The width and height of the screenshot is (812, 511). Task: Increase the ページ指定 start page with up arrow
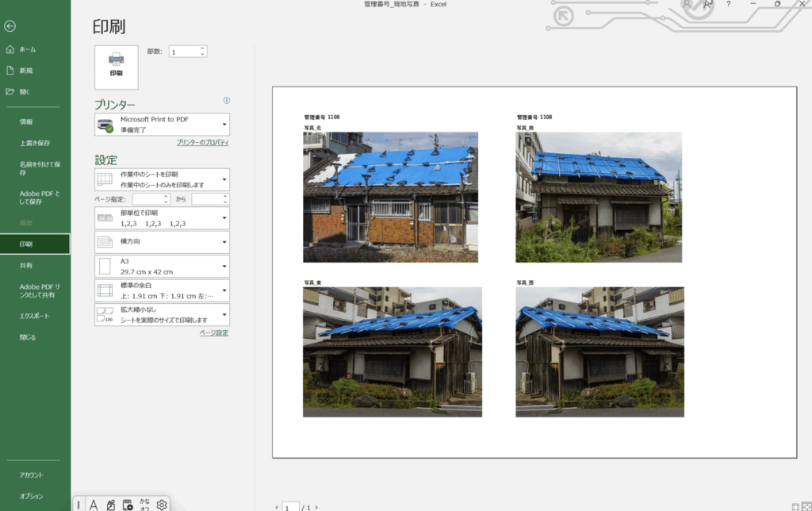pyautogui.click(x=167, y=197)
